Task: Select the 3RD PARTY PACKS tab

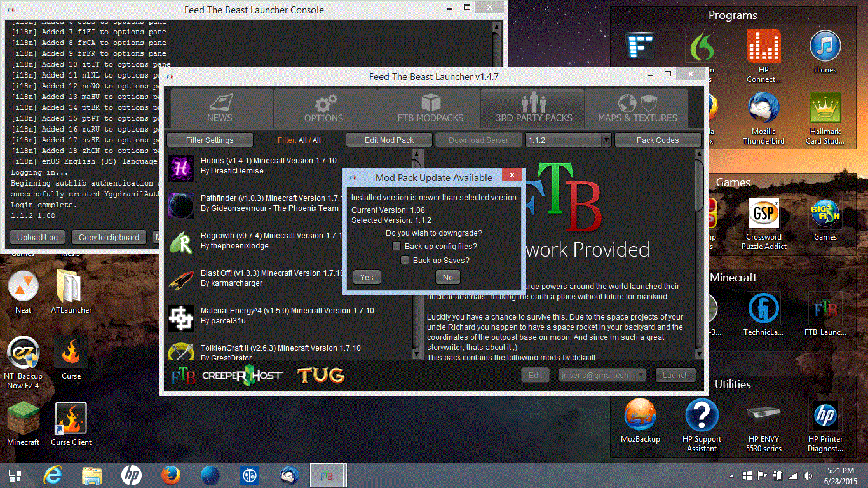Action: point(534,108)
